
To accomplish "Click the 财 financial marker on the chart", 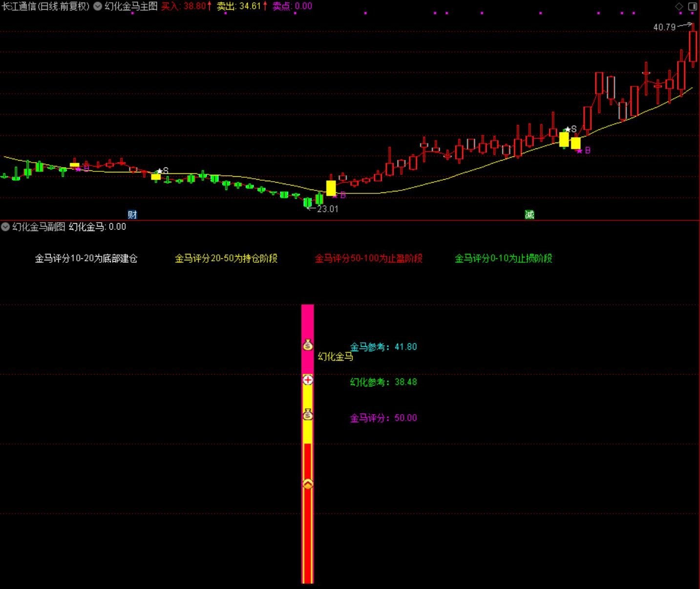I will pos(132,214).
